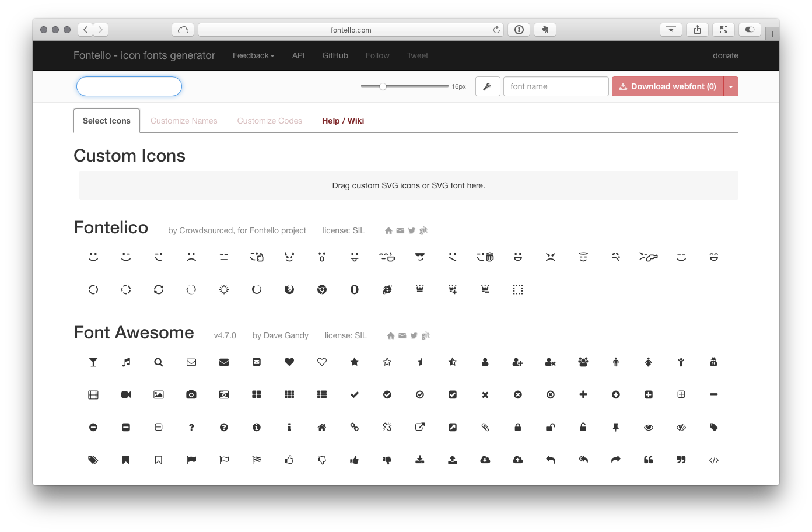This screenshot has width=812, height=532.
Task: Open the iCloud tabs button
Action: point(183,30)
